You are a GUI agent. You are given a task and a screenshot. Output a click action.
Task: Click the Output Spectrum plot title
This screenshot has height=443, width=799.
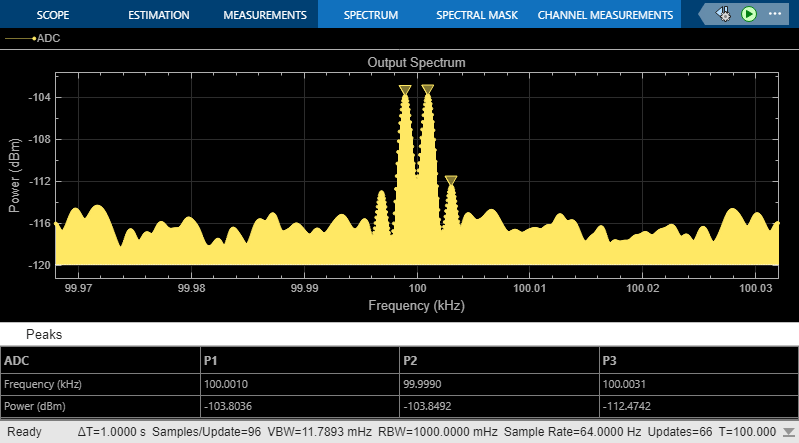[x=416, y=63]
